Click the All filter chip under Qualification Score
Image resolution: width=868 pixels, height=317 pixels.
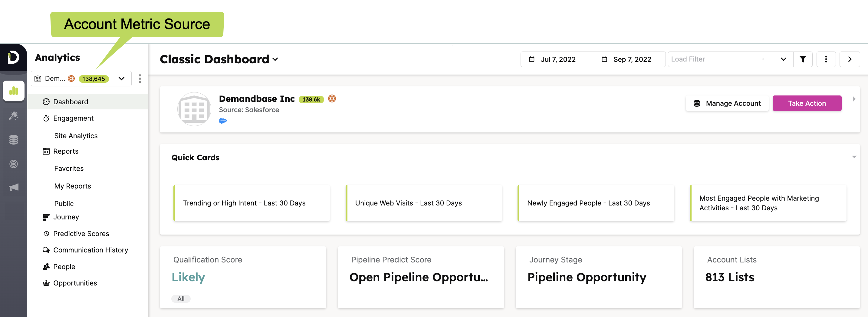click(181, 299)
